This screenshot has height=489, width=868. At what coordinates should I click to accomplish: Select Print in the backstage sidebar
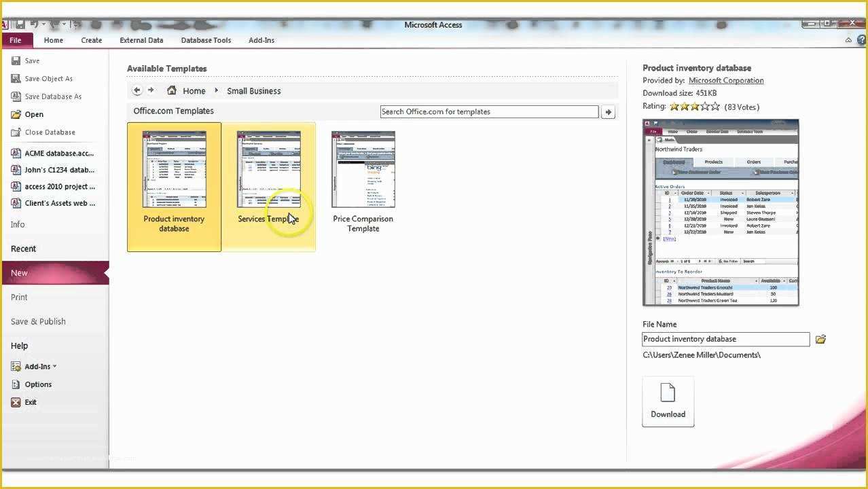tap(19, 297)
